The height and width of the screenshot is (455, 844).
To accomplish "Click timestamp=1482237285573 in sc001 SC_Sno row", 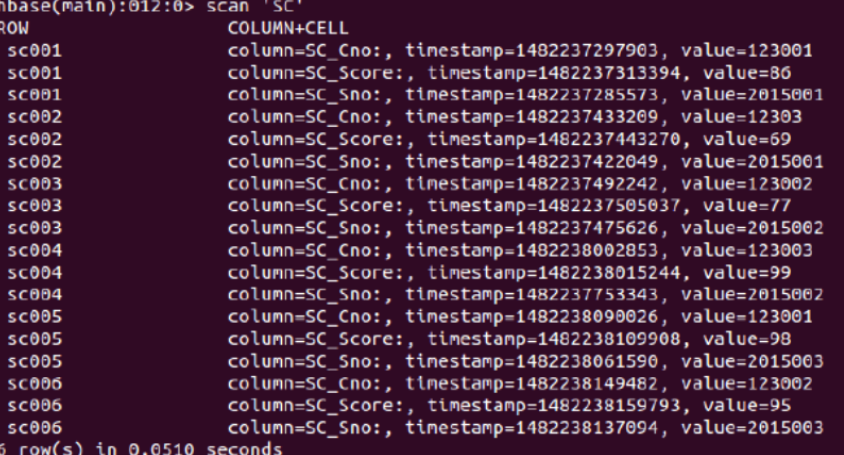I will pos(531,95).
